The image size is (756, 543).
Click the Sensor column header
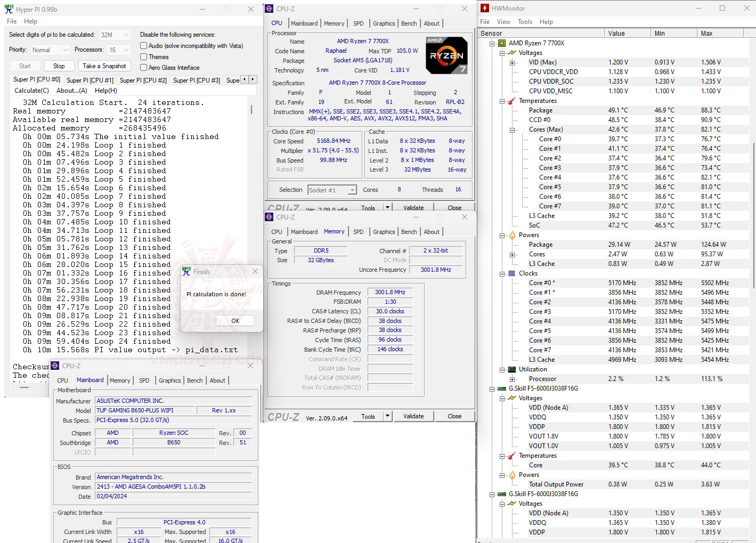tap(541, 33)
